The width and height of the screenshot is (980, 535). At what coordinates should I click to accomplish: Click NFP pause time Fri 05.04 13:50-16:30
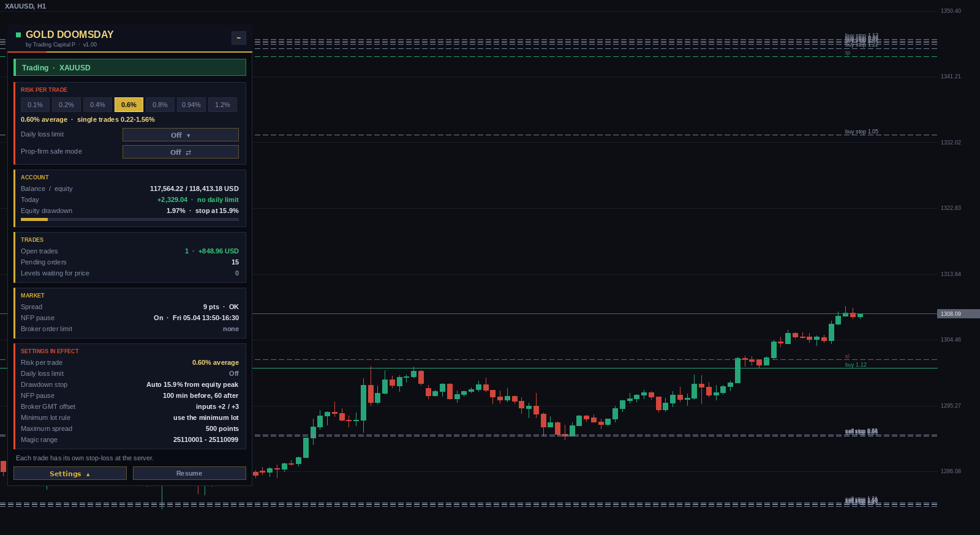click(x=206, y=318)
